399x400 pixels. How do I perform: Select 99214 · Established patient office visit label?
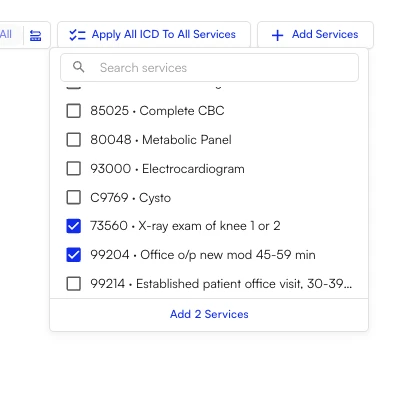221,284
